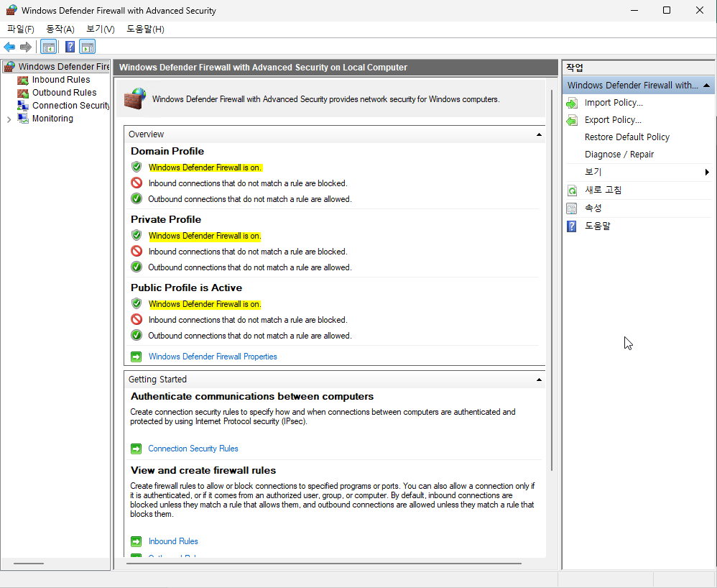Click the Public Profile is Active heading
Image resolution: width=717 pixels, height=588 pixels.
pyautogui.click(x=186, y=288)
